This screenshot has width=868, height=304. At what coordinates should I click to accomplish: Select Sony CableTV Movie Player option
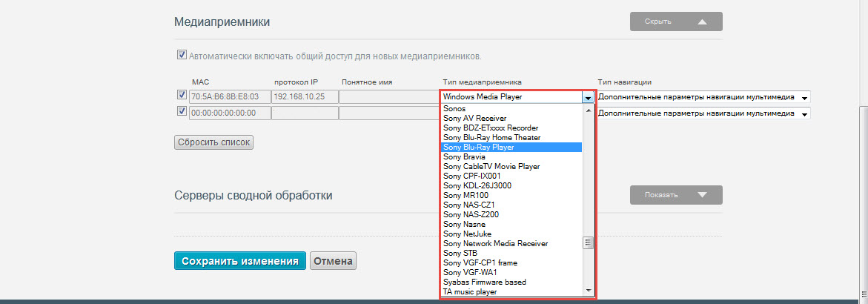pyautogui.click(x=511, y=166)
